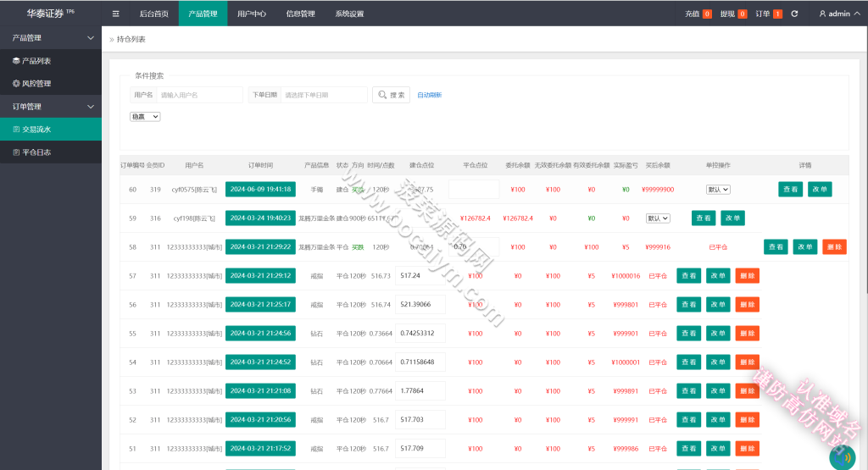Open the admin user menu
The height and width of the screenshot is (470, 868).
coord(839,14)
